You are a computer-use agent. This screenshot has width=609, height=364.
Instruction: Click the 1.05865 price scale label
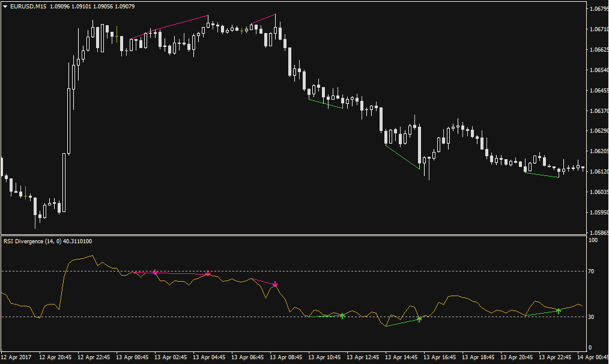(598, 232)
